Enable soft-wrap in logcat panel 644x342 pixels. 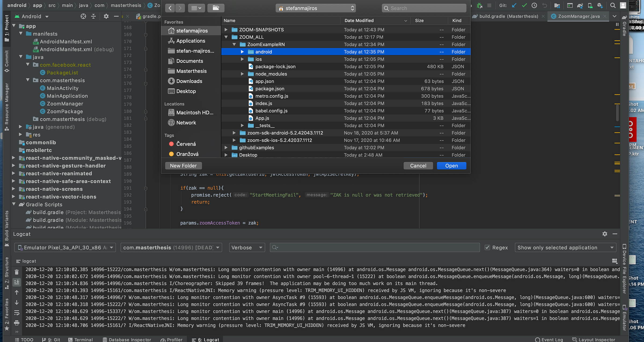tap(17, 312)
